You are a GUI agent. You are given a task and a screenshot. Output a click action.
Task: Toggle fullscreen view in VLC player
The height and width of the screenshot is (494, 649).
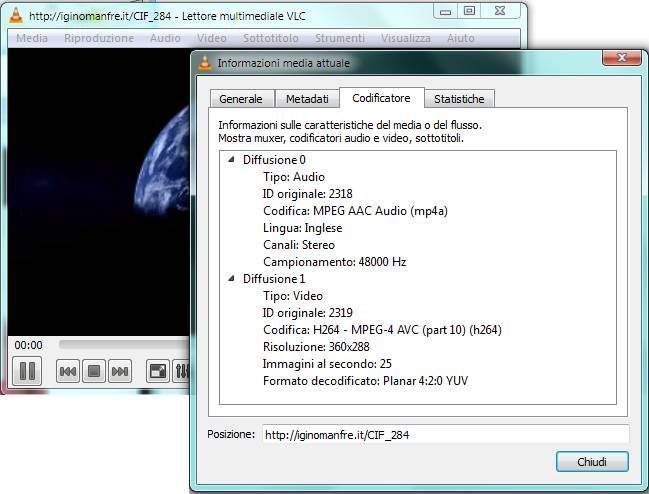point(158,371)
